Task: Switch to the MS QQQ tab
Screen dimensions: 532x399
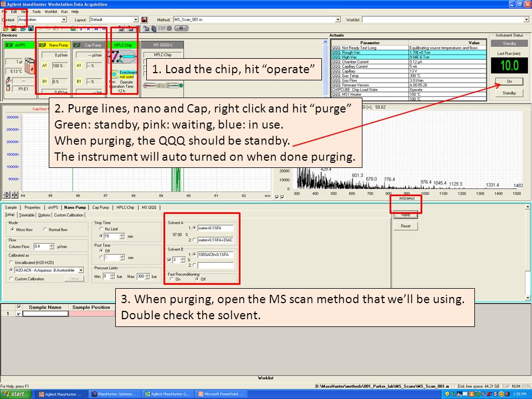Action: pyautogui.click(x=149, y=207)
